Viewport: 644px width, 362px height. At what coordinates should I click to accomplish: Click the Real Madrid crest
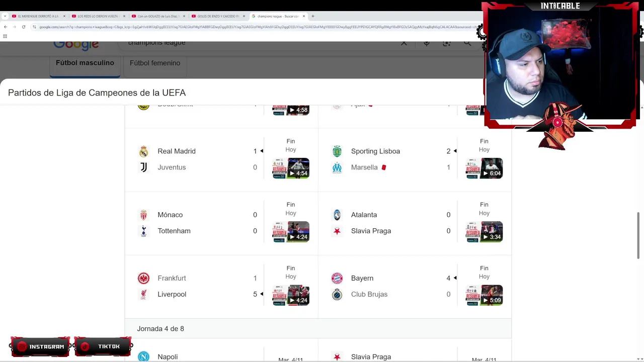(x=144, y=151)
